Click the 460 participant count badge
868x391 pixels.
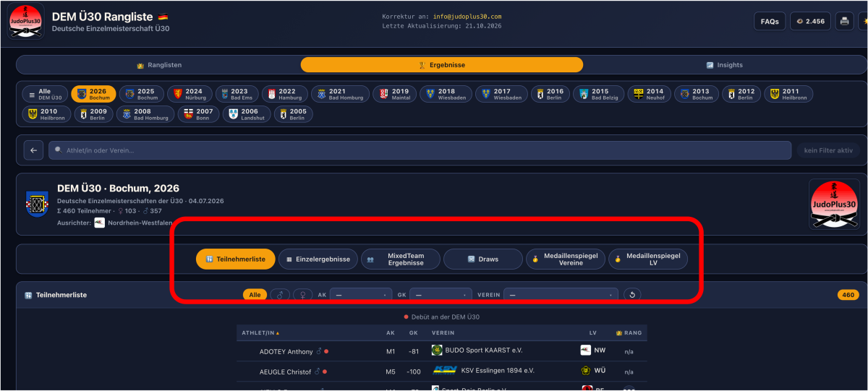[x=848, y=295]
